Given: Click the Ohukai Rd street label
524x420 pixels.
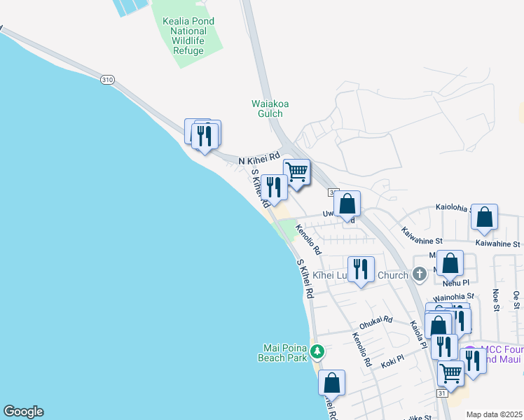Looking at the screenshot, I should [x=376, y=322].
